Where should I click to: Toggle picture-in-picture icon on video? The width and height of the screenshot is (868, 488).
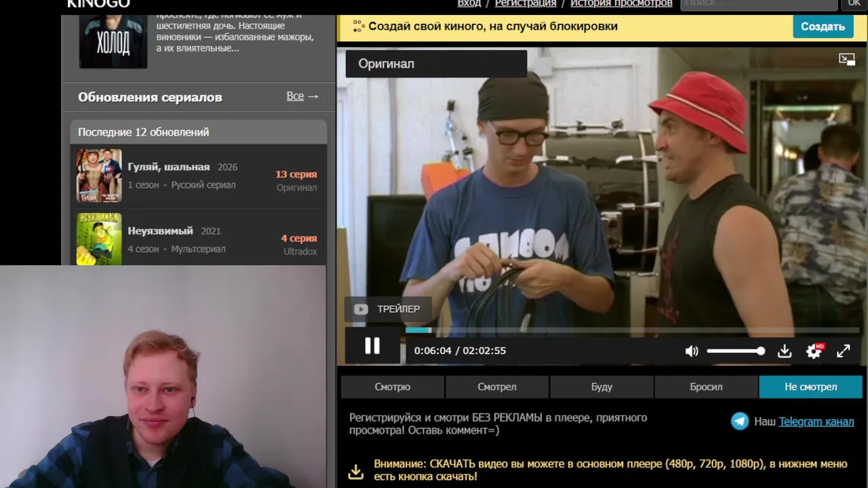(x=847, y=60)
